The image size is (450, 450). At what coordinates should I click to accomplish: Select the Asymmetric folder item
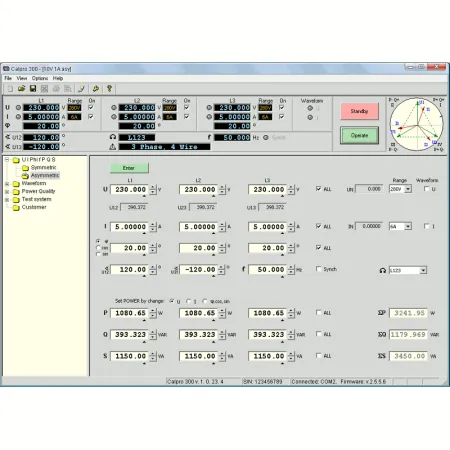coord(45,175)
